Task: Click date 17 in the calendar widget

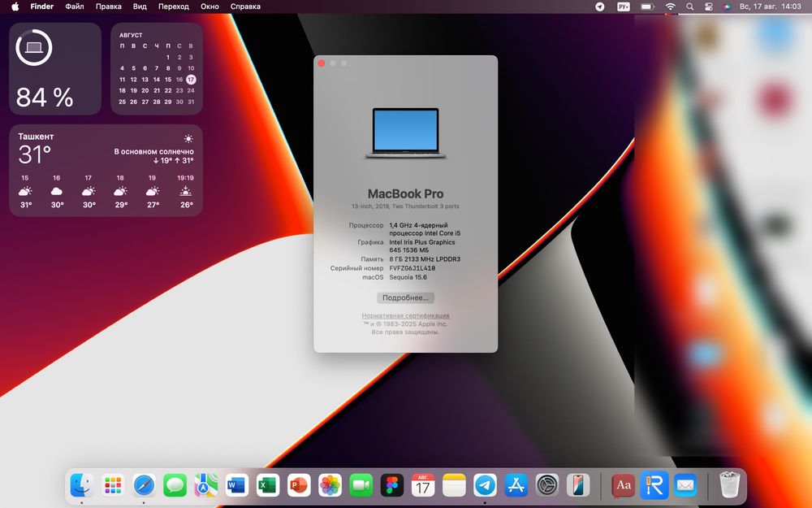Action: (x=191, y=80)
